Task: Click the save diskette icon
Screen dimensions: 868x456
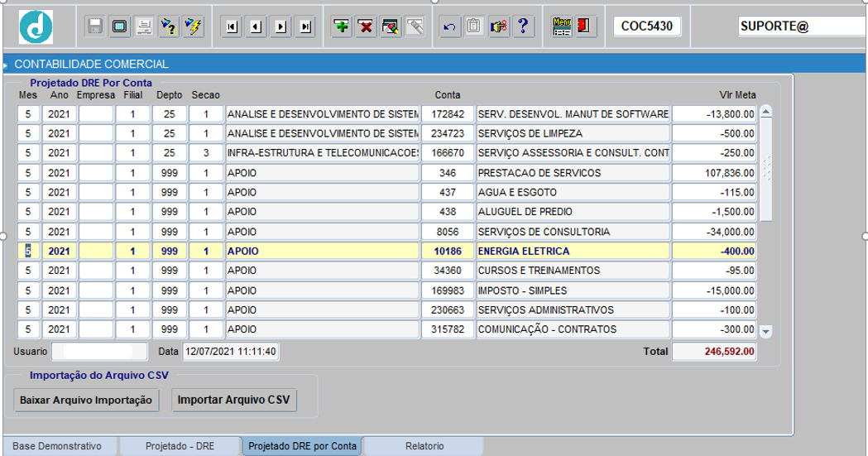Action: (x=94, y=26)
